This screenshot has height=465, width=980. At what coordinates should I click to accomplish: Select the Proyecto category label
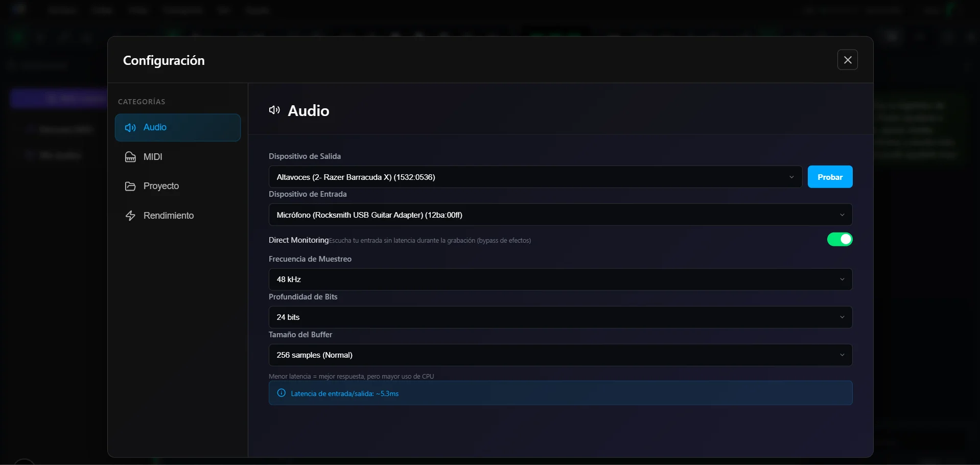[161, 186]
